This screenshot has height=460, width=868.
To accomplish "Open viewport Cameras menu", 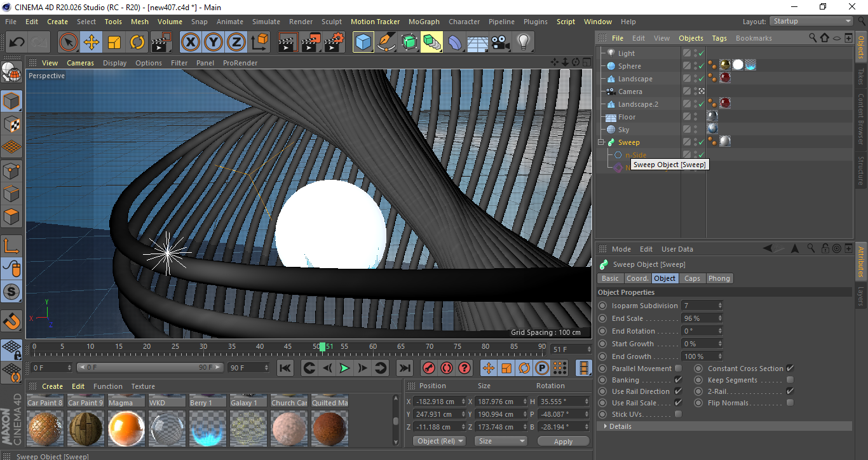I will click(x=80, y=63).
